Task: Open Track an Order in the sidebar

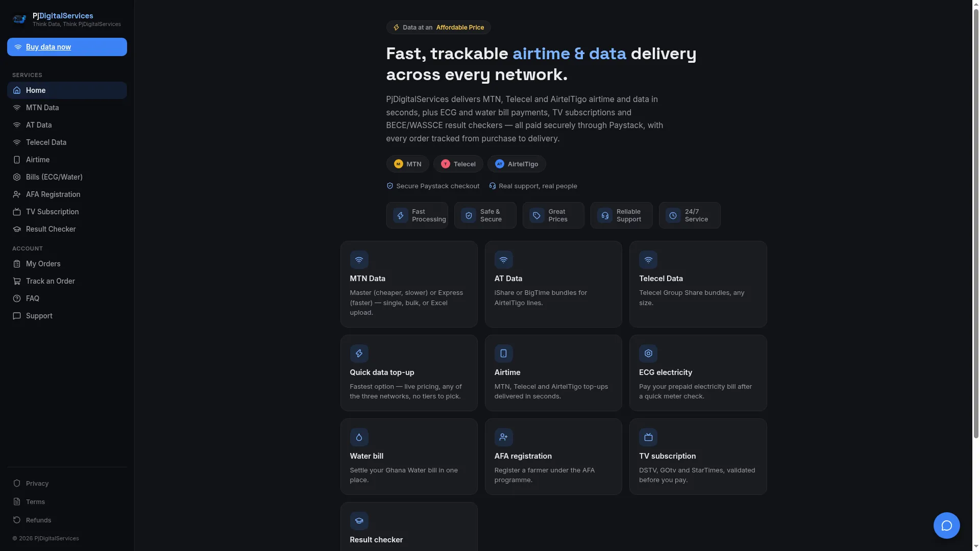Action: 67,281
